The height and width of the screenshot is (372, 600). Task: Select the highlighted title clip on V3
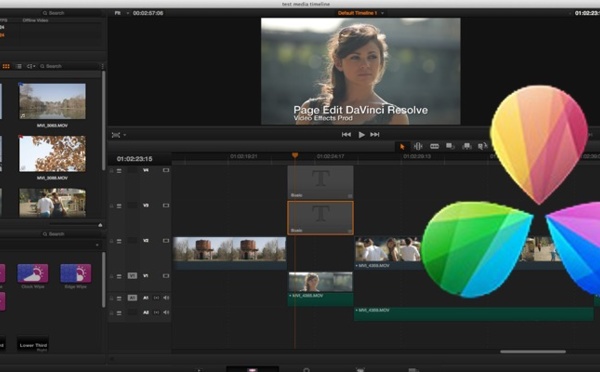[320, 217]
